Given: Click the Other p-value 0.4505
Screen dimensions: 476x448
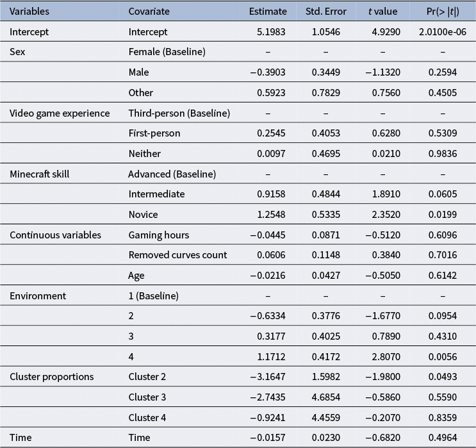Looking at the screenshot, I should pyautogui.click(x=443, y=93).
